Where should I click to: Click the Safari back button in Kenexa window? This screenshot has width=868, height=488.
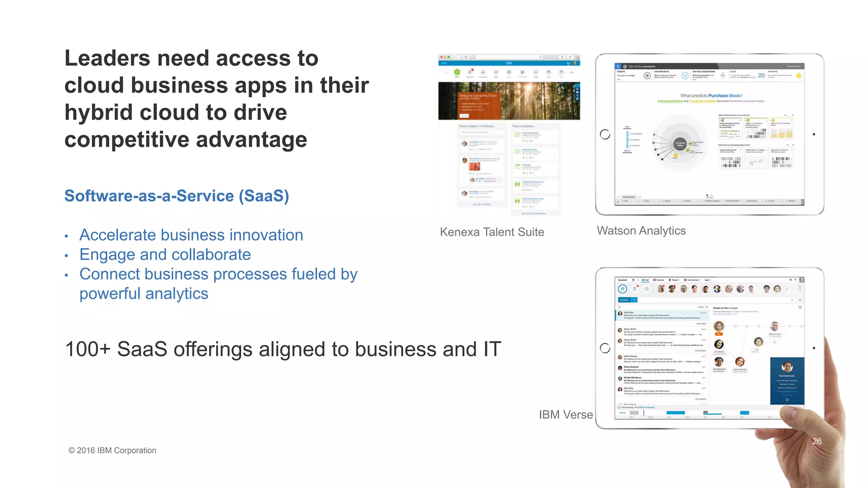tap(454, 57)
